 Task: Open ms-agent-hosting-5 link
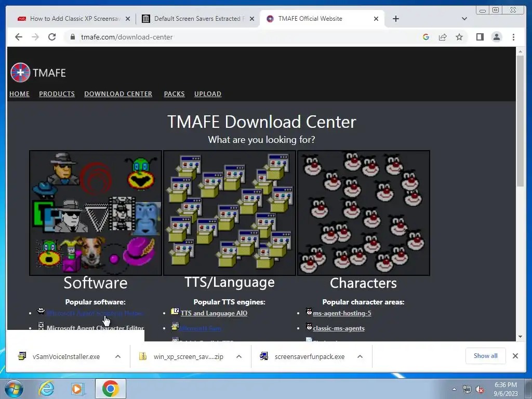click(342, 313)
